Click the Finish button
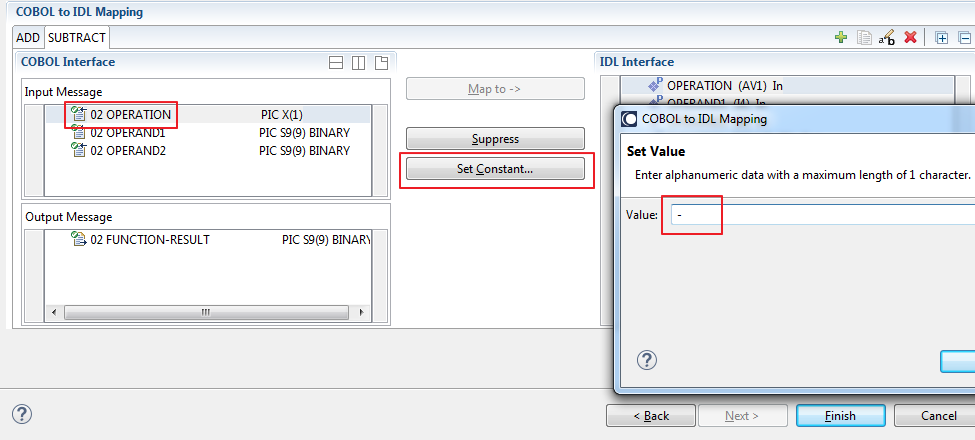The image size is (975, 440). 841,416
